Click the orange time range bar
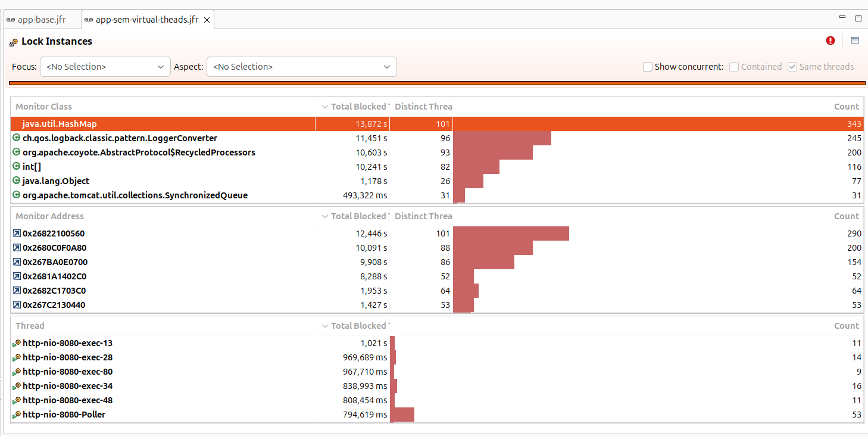Screen dimensions: 868x436 (433, 83)
